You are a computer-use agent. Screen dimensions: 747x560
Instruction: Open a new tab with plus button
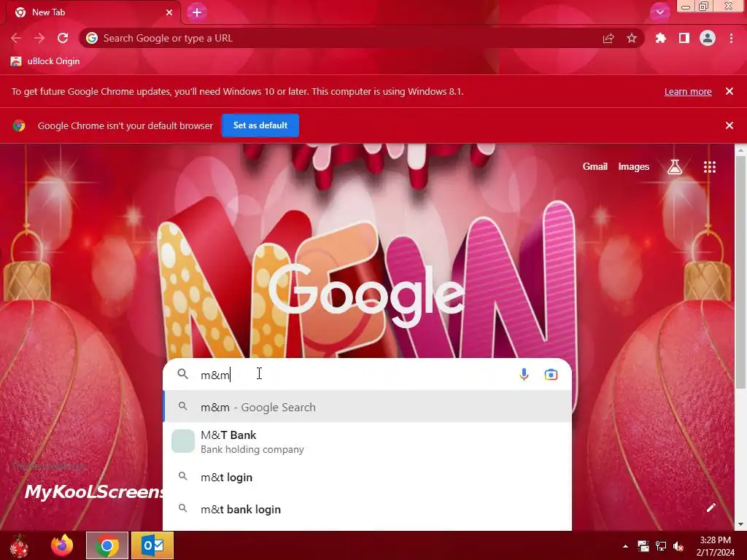(x=197, y=12)
